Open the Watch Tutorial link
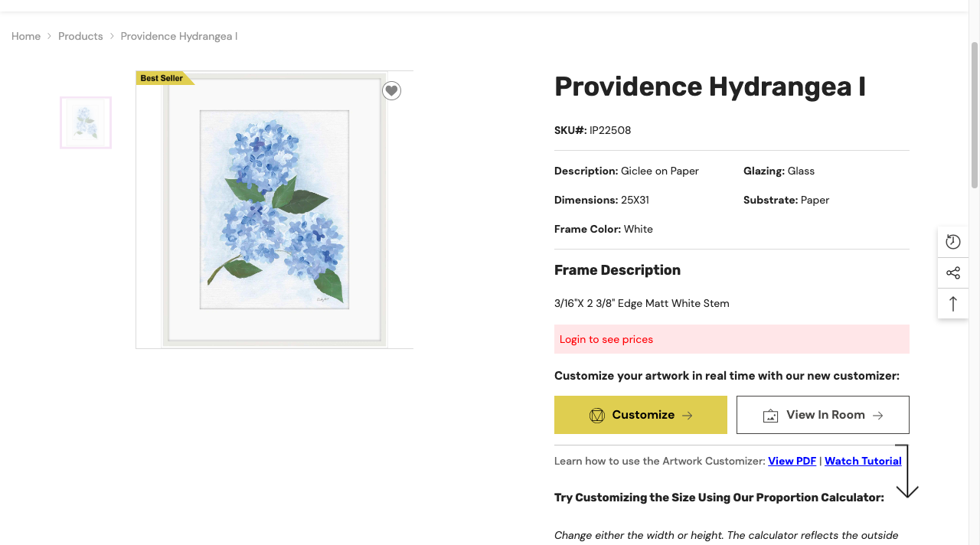 tap(863, 461)
